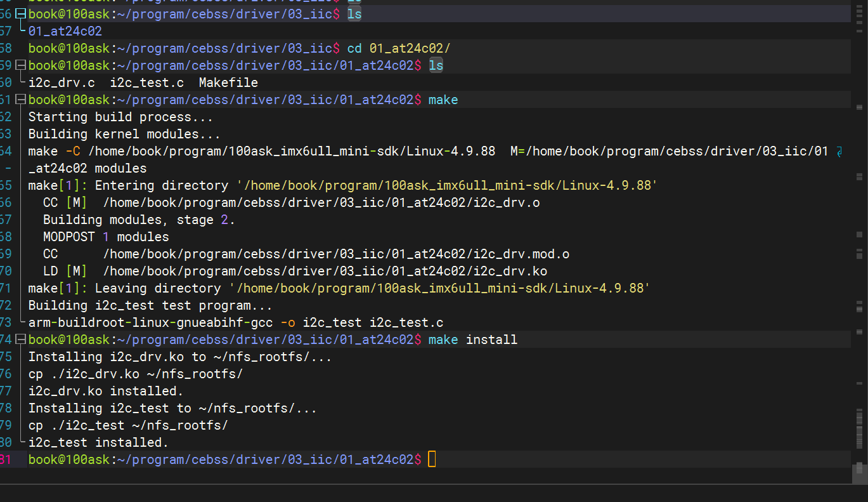Click the 'make install' command
Screen dimensions: 868x502
point(473,339)
